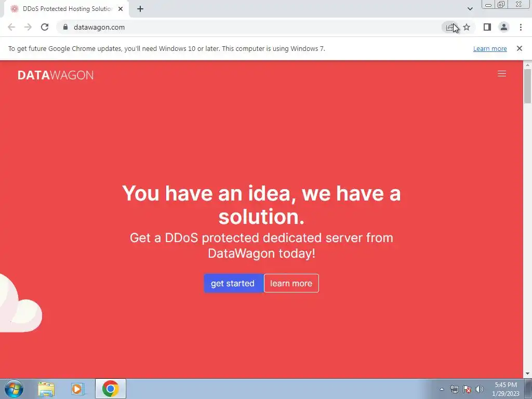Open the Chrome profile avatar
Image resolution: width=532 pixels, height=399 pixels.
point(503,27)
